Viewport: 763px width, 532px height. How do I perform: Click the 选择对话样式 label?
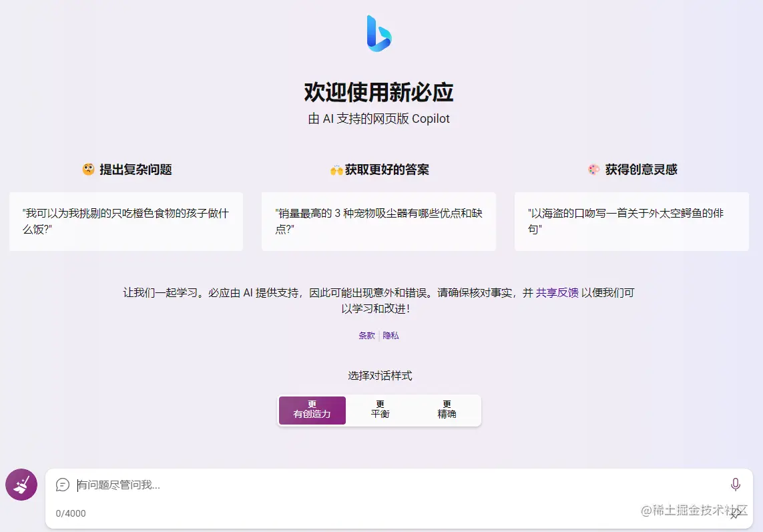coord(380,375)
